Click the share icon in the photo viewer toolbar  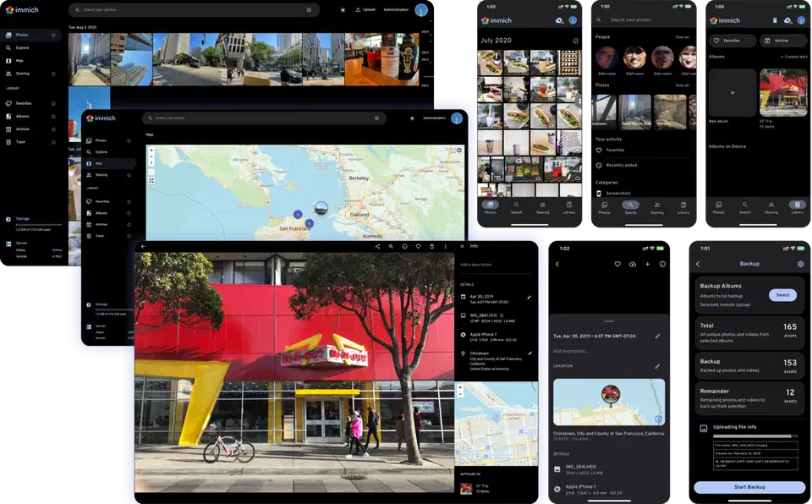point(378,246)
